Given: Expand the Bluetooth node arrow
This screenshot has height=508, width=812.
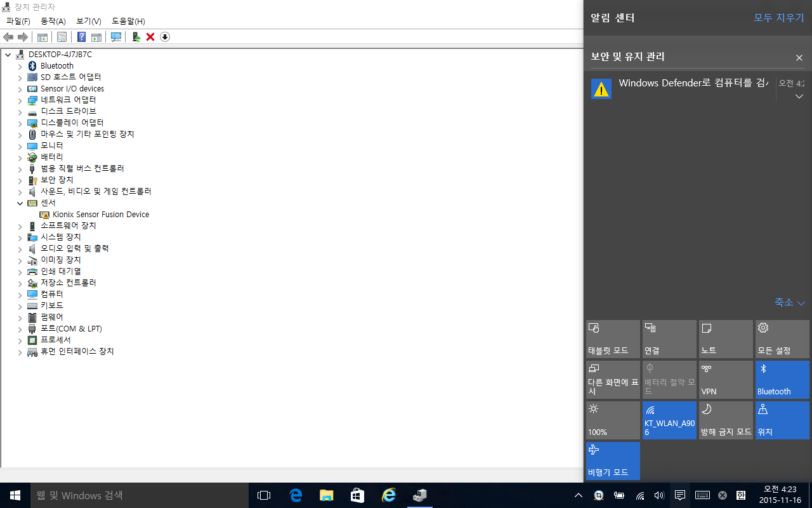Looking at the screenshot, I should [20, 66].
